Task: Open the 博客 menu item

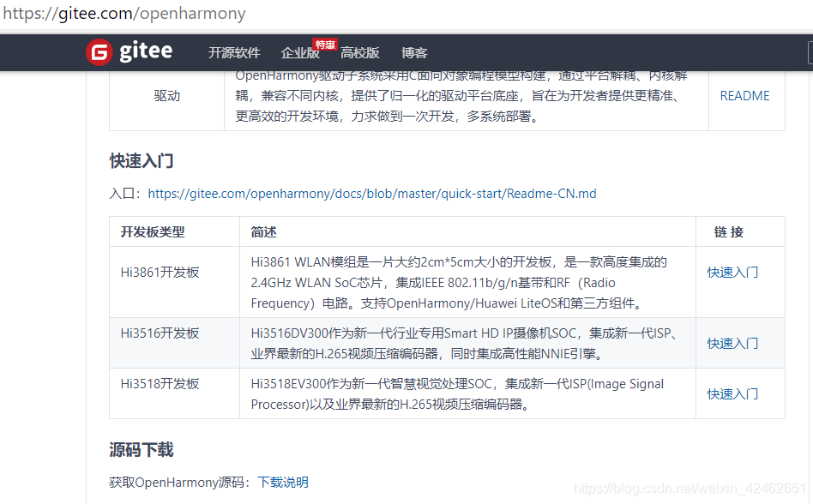Action: (413, 52)
